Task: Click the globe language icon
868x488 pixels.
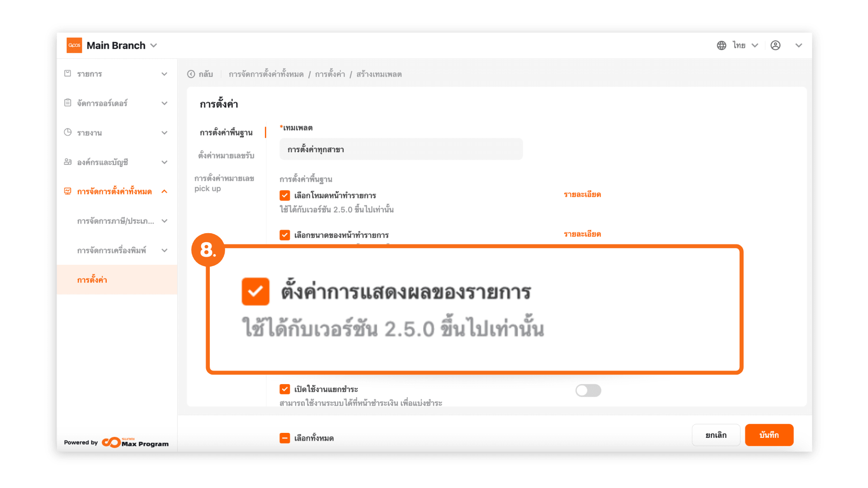Action: pos(722,45)
